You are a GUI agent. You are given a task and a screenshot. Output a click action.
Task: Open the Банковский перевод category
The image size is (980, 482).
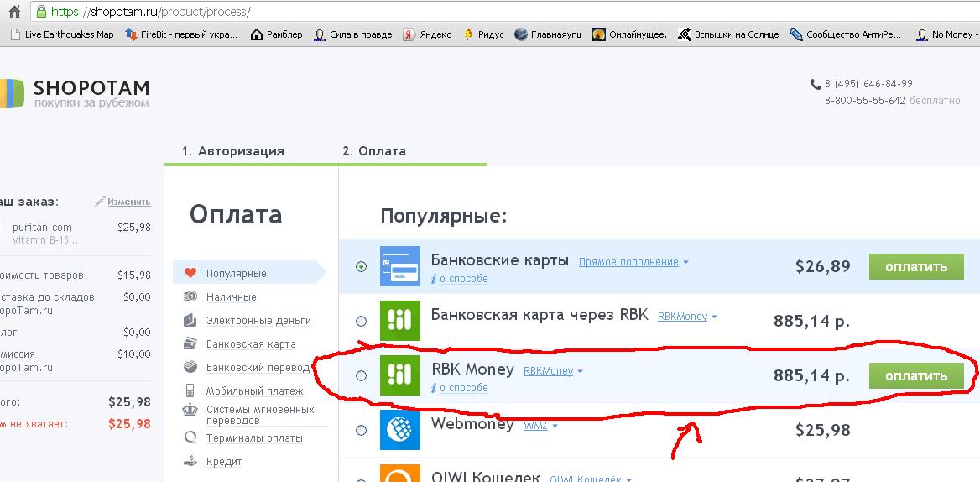coord(258,368)
